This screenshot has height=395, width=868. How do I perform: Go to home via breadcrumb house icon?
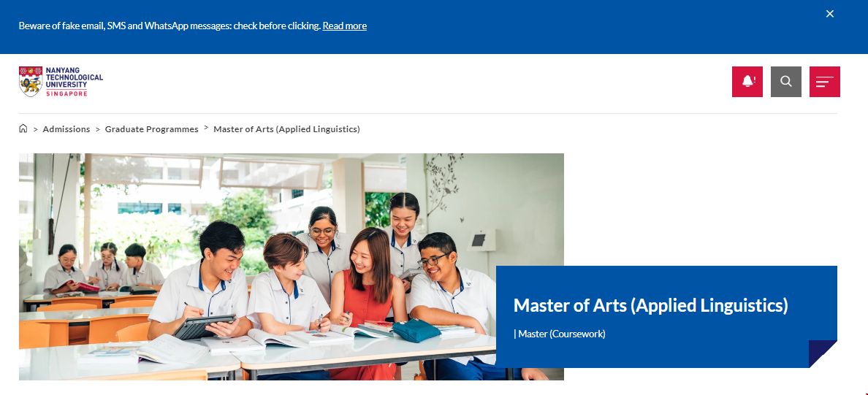tap(23, 129)
